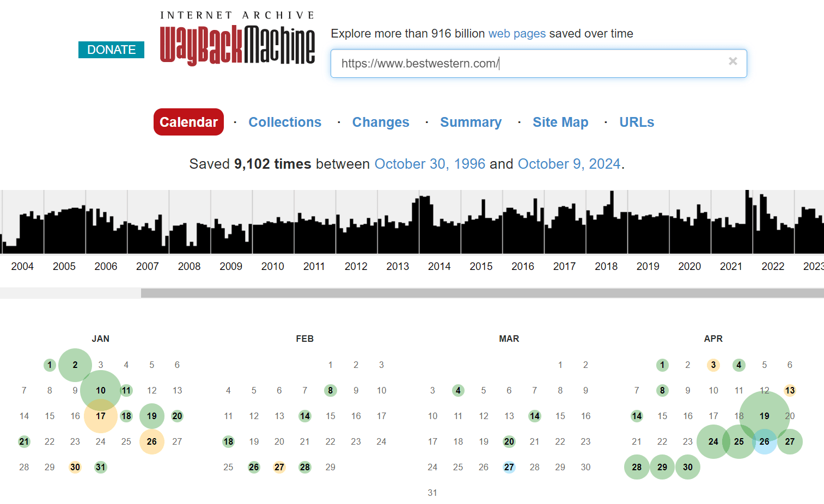The image size is (824, 504).
Task: Select year 2015 on timeline
Action: click(x=481, y=266)
